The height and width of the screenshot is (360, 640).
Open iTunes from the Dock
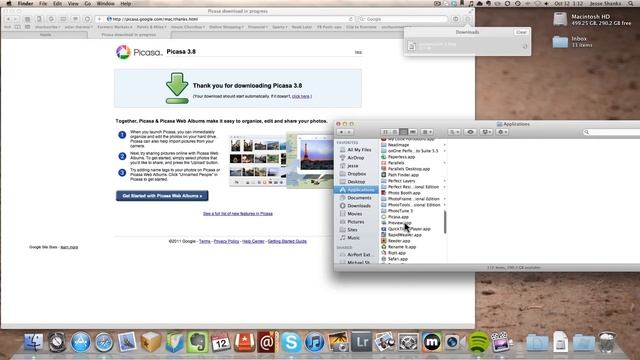(x=314, y=342)
